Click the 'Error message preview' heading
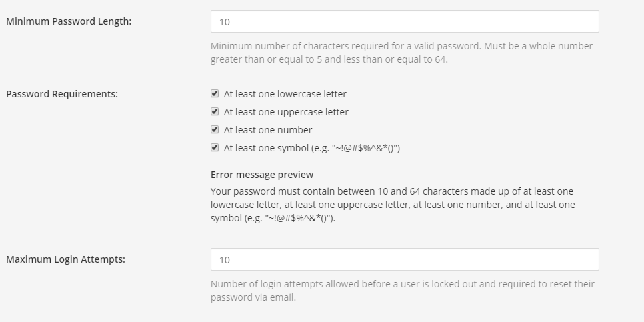 click(261, 175)
